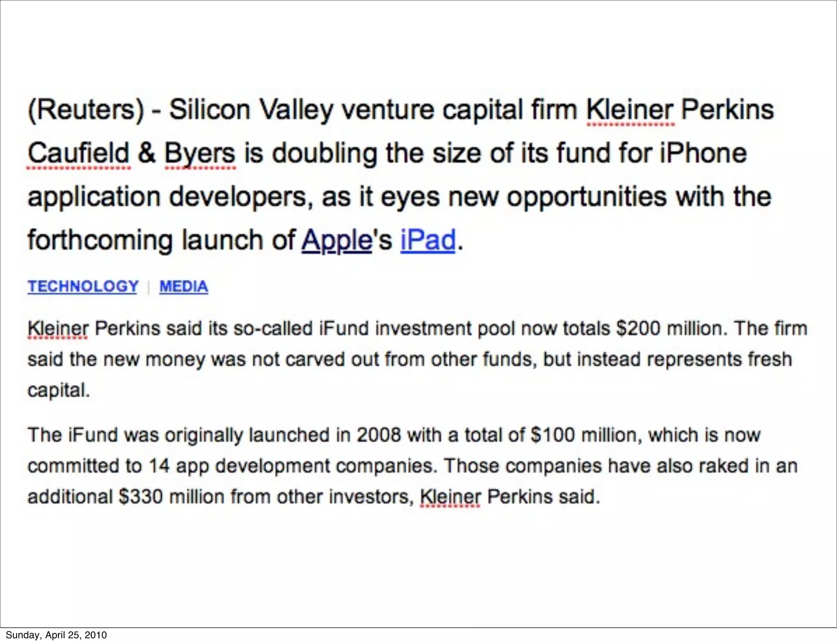Viewport: 837px width, 644px height.
Task: Click the number 14 before app development
Action: (159, 466)
